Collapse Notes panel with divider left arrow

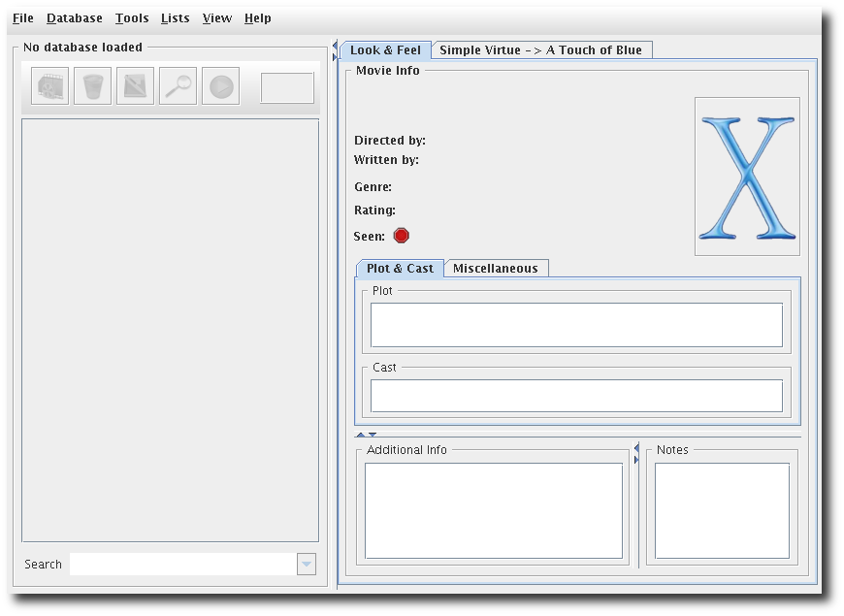pyautogui.click(x=636, y=448)
